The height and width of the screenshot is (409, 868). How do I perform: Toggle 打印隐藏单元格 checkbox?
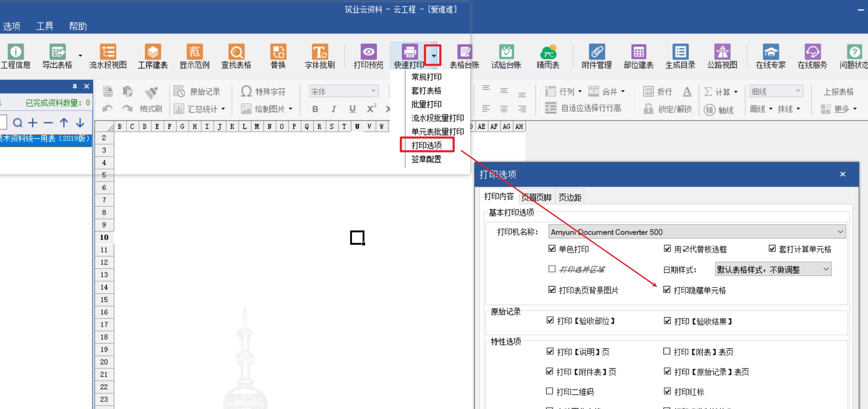point(667,290)
